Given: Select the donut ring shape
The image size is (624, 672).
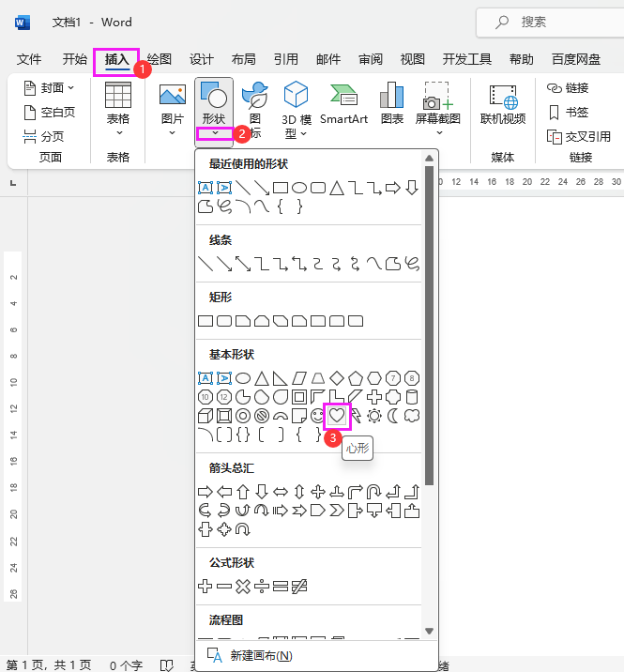Looking at the screenshot, I should 243,416.
